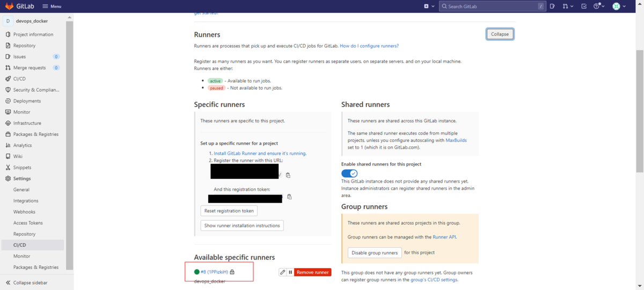The image size is (644, 290).
Task: Copy the registration token
Action: point(289,197)
